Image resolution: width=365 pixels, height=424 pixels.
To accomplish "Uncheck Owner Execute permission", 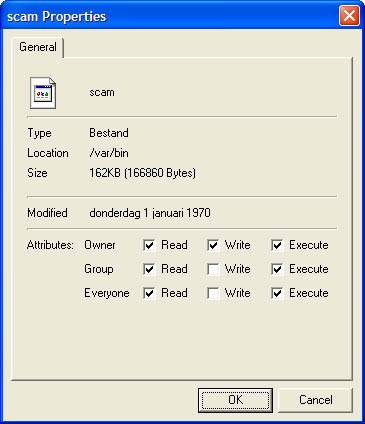I will click(277, 245).
